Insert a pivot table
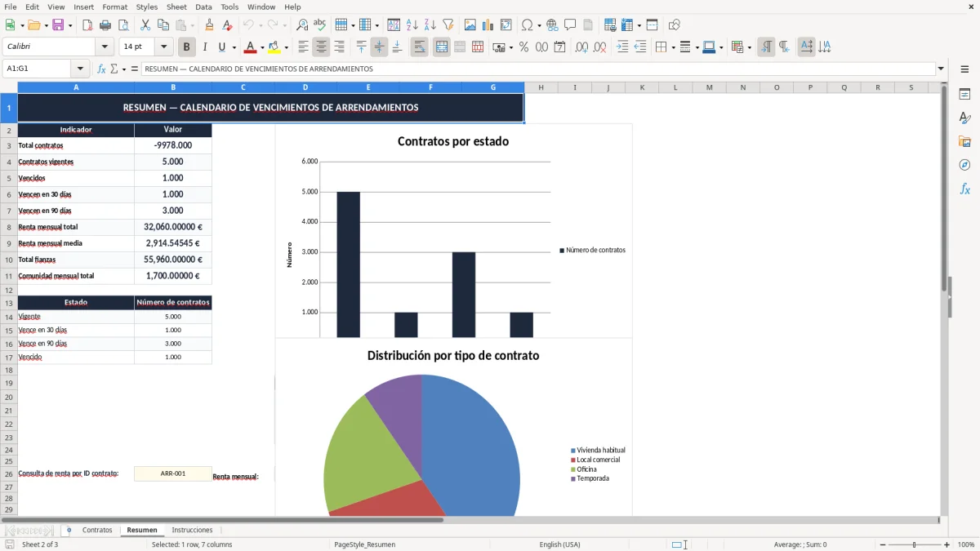 click(x=506, y=25)
